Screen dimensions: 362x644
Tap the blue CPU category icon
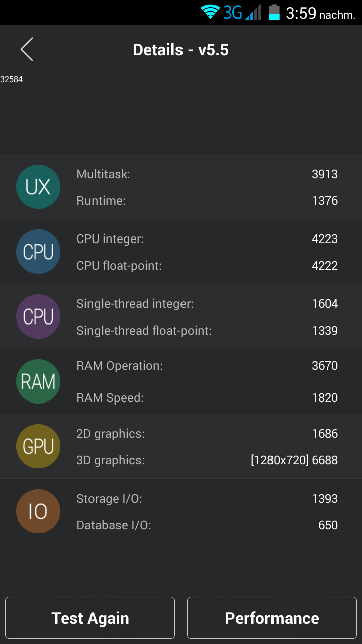pos(38,252)
